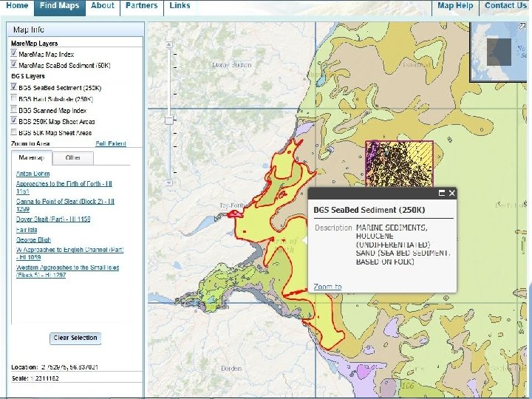Zoom out using slider bottom arrow
The width and height of the screenshot is (532, 399).
(169, 183)
